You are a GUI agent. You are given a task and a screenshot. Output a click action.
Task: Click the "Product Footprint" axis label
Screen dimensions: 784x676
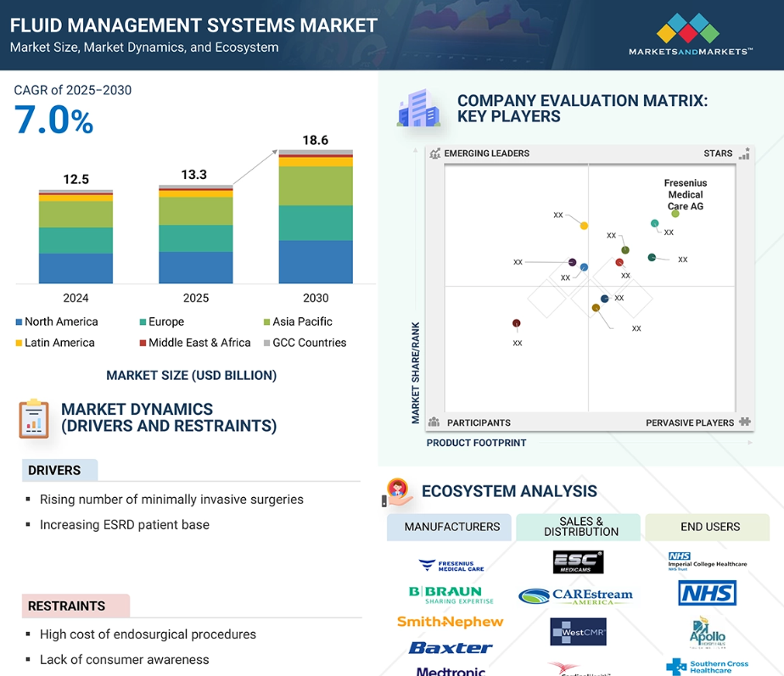click(x=476, y=443)
